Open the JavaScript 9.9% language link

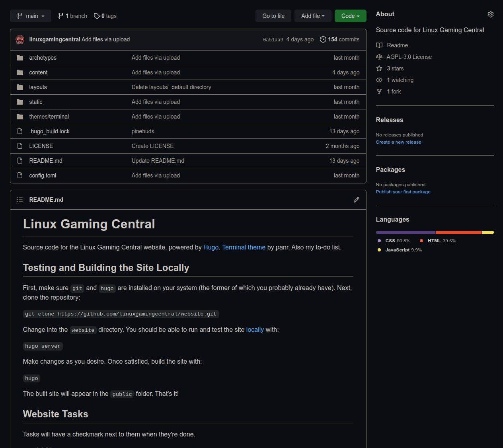tap(400, 250)
